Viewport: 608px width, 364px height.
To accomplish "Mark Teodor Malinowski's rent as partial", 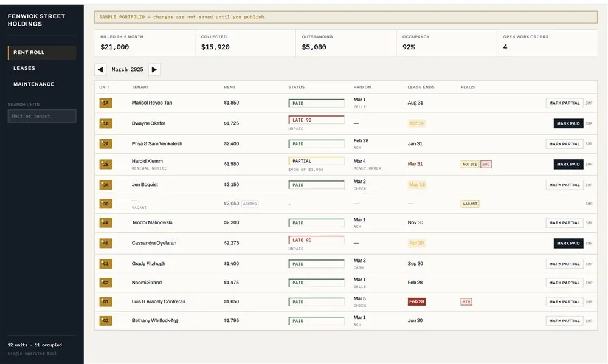I will pos(564,223).
